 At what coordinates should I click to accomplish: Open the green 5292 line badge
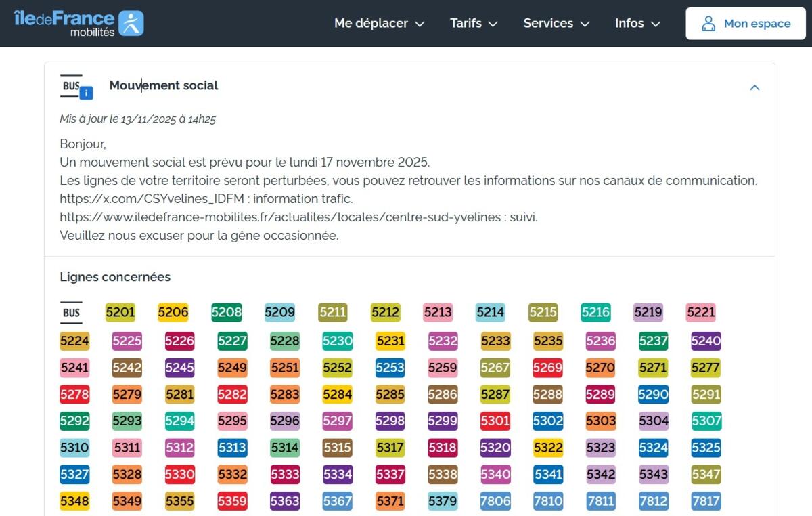(x=74, y=421)
